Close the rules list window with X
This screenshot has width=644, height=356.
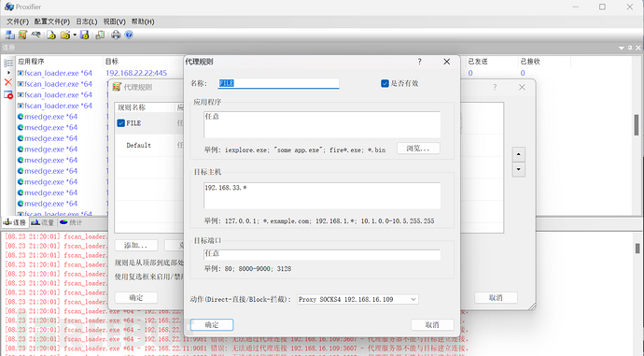click(522, 87)
